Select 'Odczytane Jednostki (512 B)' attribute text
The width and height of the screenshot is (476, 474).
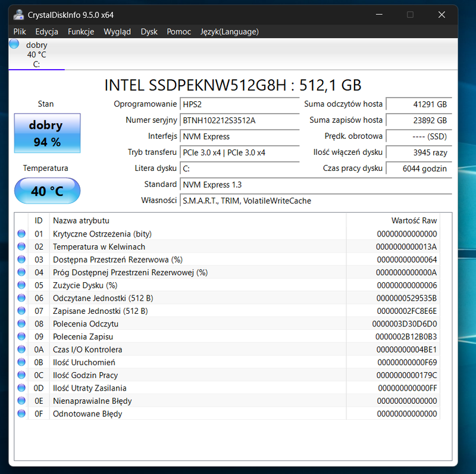coord(103,298)
